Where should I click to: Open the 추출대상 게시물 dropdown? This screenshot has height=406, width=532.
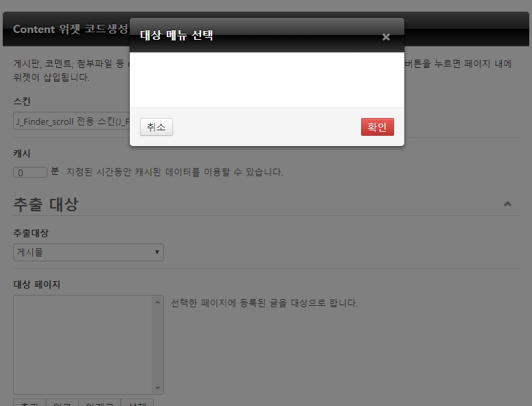click(89, 252)
